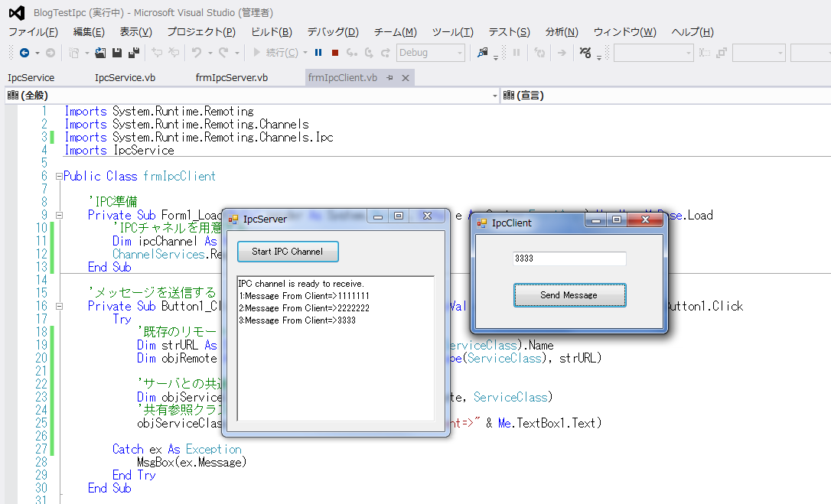Pin the frmIpcClient.vb tab

[x=390, y=78]
